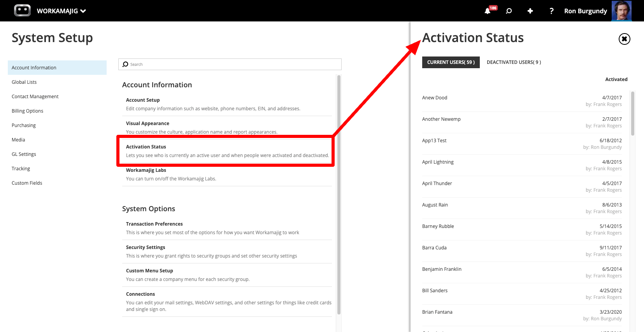This screenshot has width=644, height=332.
Task: Open Purchasing section in sidebar
Action: [57, 125]
